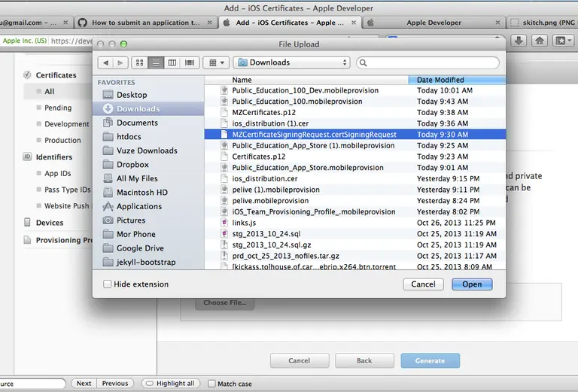Open the arrange-by grid dropdown
Viewport: 578px width, 392px height.
[x=217, y=62]
